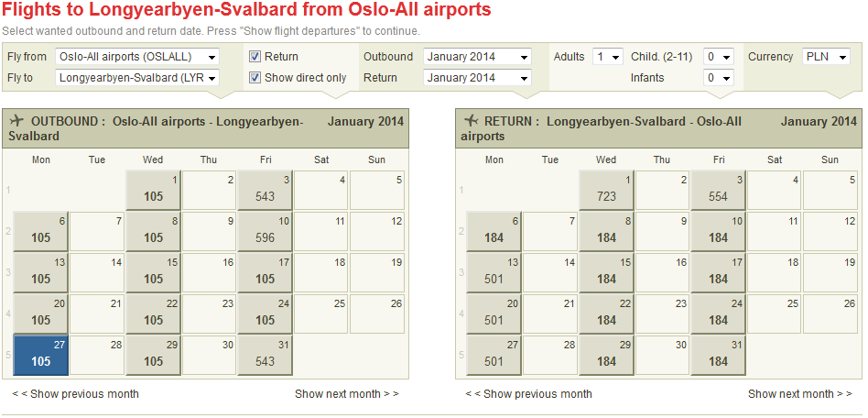Open the Currency PLN dropdown

(x=826, y=57)
